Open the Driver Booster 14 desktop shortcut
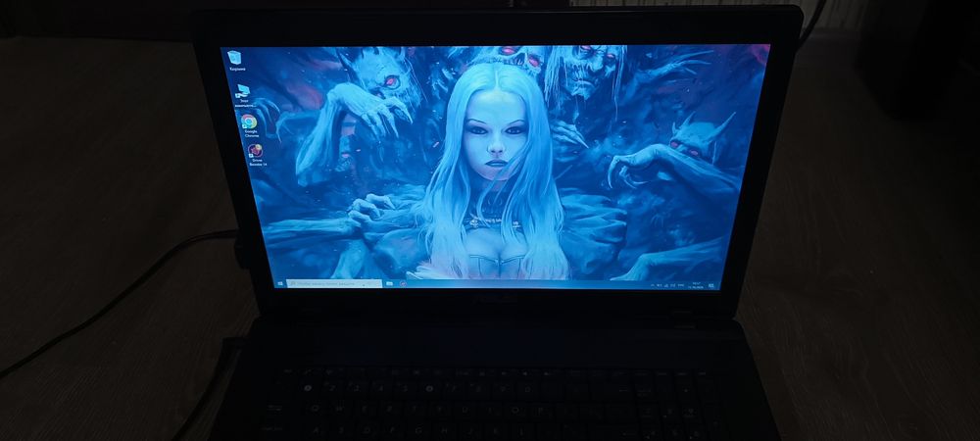The image size is (980, 441). click(x=256, y=154)
